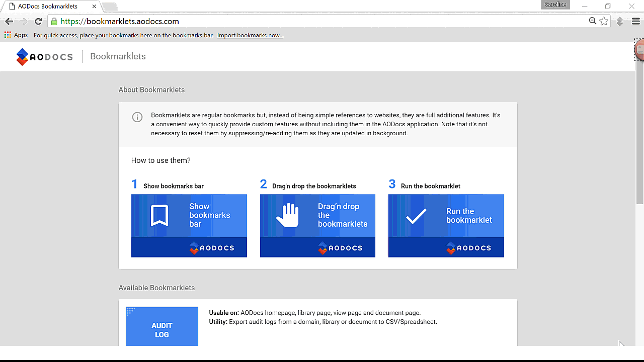This screenshot has height=362, width=644.
Task: Click the green padlock secure-site icon
Action: pyautogui.click(x=54, y=22)
